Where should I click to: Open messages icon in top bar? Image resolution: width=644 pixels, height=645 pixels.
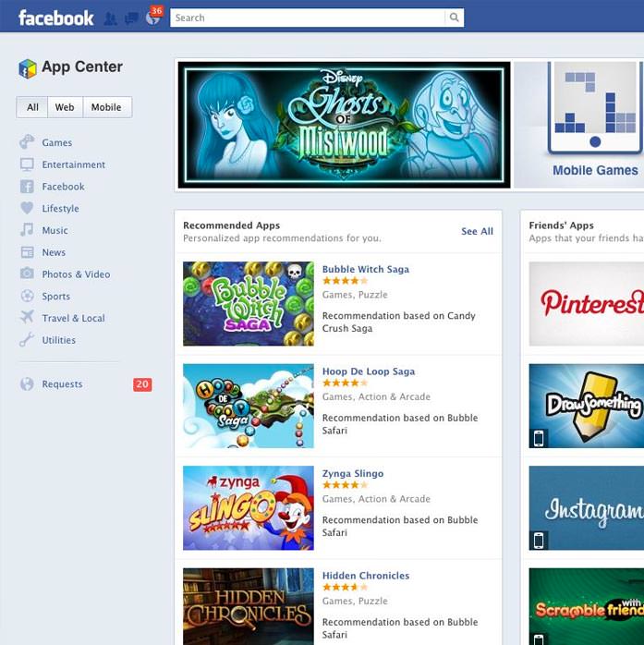(131, 18)
